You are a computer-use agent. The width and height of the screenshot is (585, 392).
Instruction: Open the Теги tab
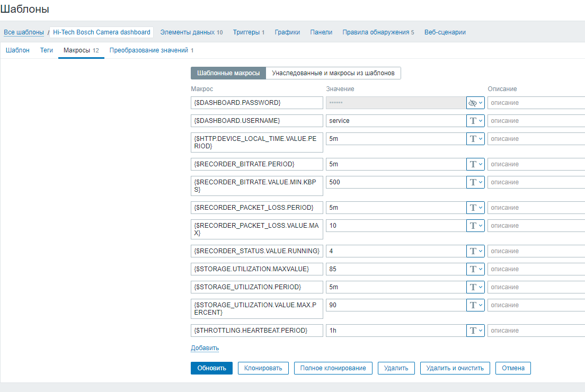coord(47,50)
